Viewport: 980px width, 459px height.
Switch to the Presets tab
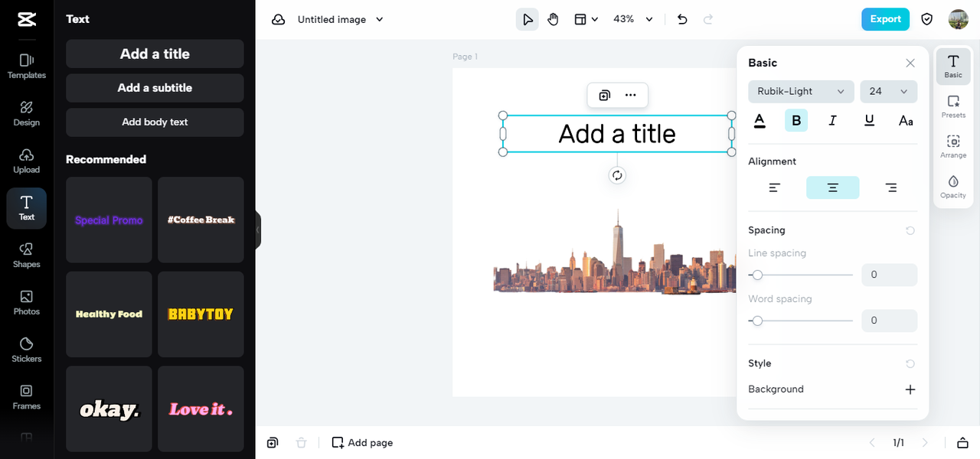(x=953, y=106)
